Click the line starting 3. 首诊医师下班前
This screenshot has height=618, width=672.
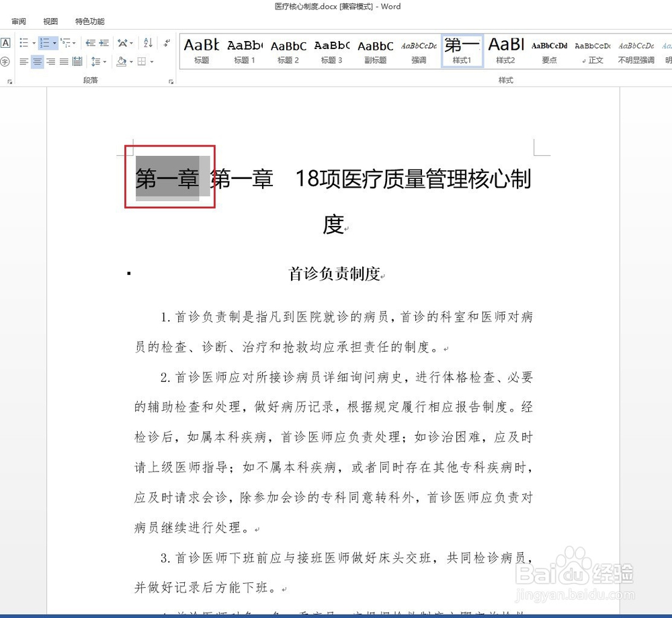pyautogui.click(x=346, y=558)
